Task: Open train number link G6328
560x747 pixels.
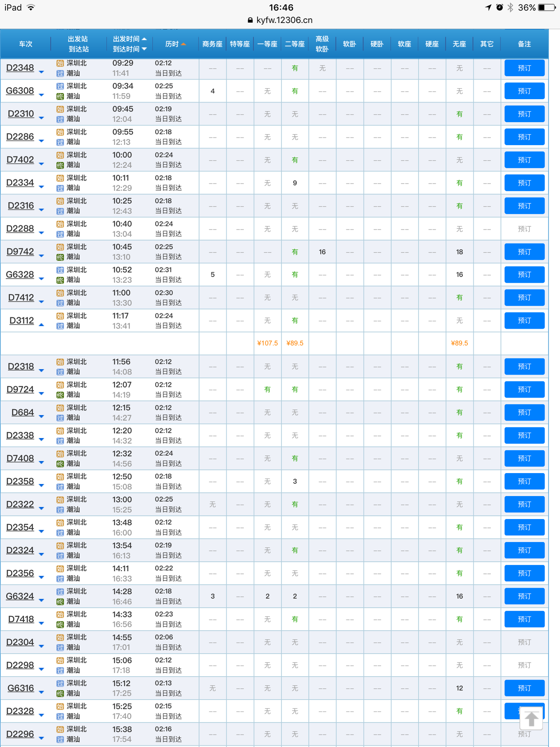Action: pyautogui.click(x=20, y=275)
